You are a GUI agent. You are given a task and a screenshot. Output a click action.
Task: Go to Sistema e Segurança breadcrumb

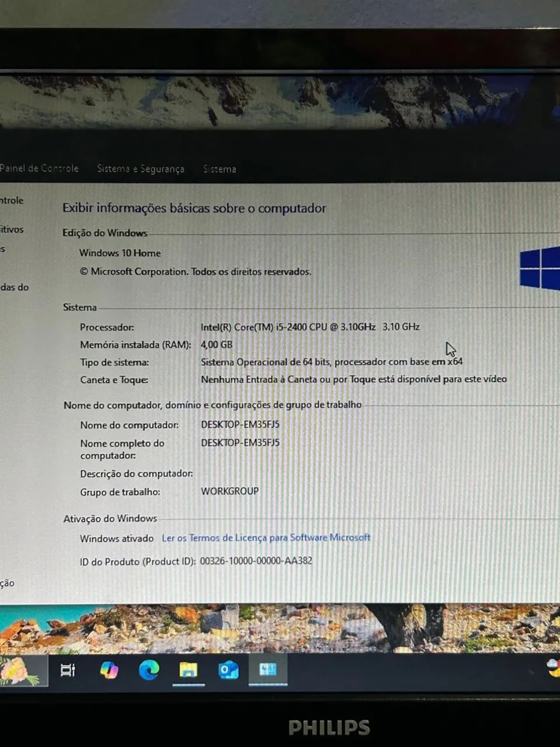pyautogui.click(x=141, y=169)
